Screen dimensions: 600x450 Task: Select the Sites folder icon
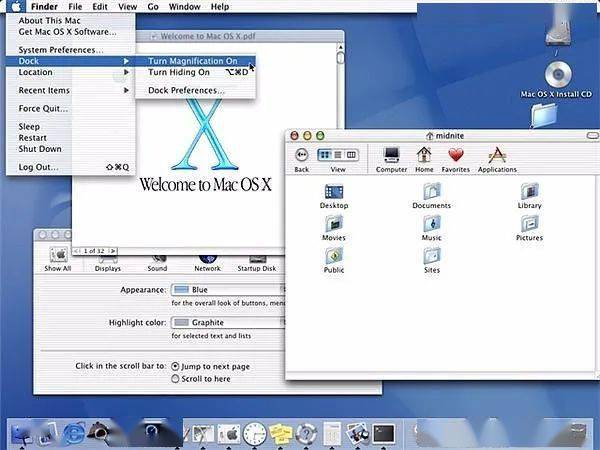tap(432, 256)
